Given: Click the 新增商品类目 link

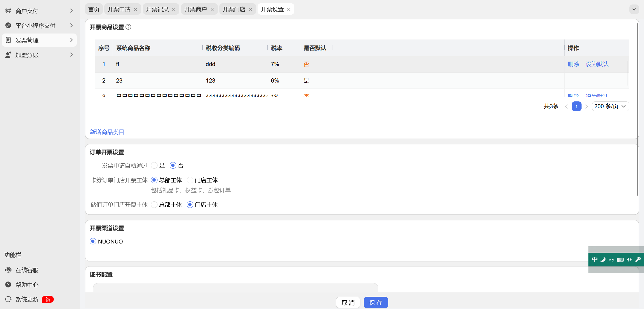Looking at the screenshot, I should tap(107, 132).
